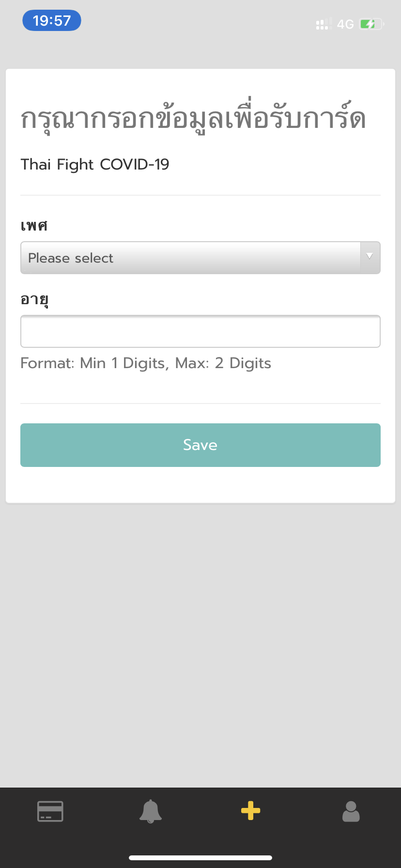This screenshot has height=868, width=401.
Task: Tap the blue 19:57 time pill
Action: coord(52,21)
